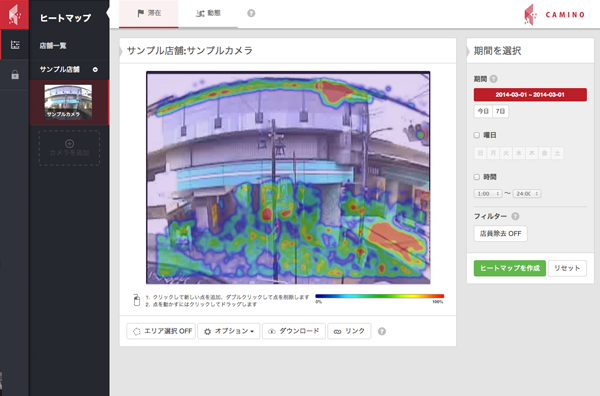The width and height of the screenshot is (600, 396).
Task: Click the サンプル店舗:サンプルカメラ title
Action: point(190,51)
